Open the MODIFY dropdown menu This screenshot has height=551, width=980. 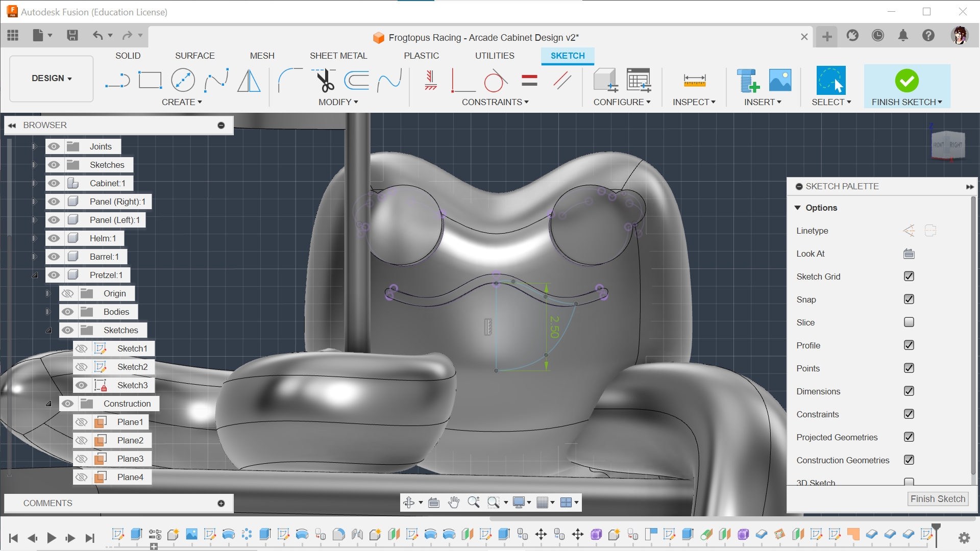(x=337, y=102)
